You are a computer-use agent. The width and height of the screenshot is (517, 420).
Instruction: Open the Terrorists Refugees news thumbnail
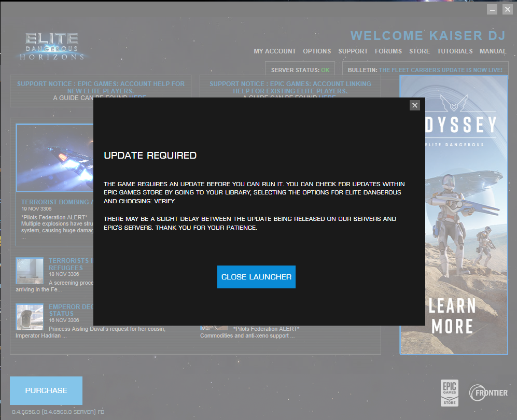click(x=30, y=271)
